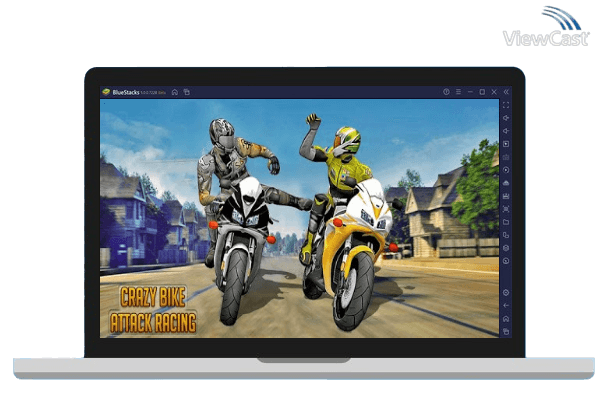Open the media folder sidebar icon
This screenshot has width=602, height=414.
tap(506, 222)
